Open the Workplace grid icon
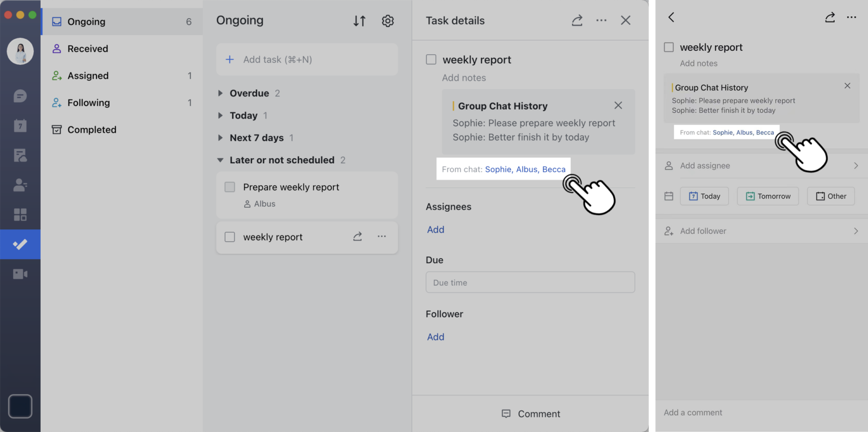The image size is (868, 432). (x=20, y=215)
